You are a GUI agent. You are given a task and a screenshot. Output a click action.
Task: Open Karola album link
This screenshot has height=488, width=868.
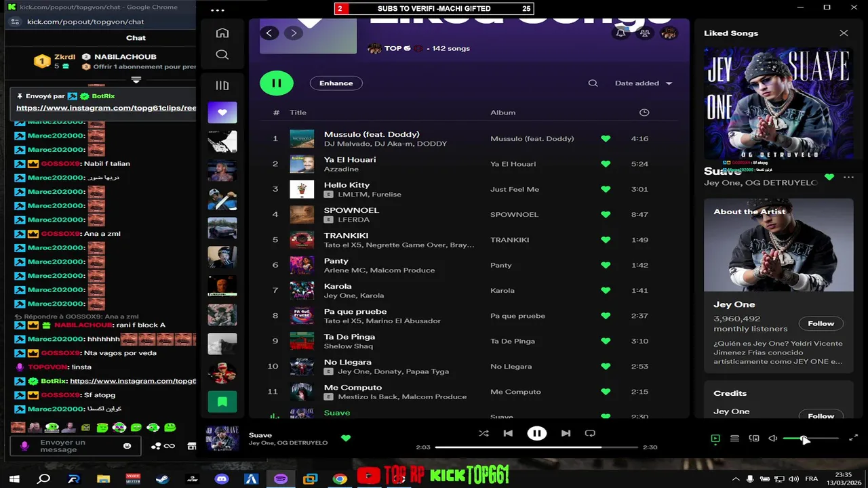502,290
